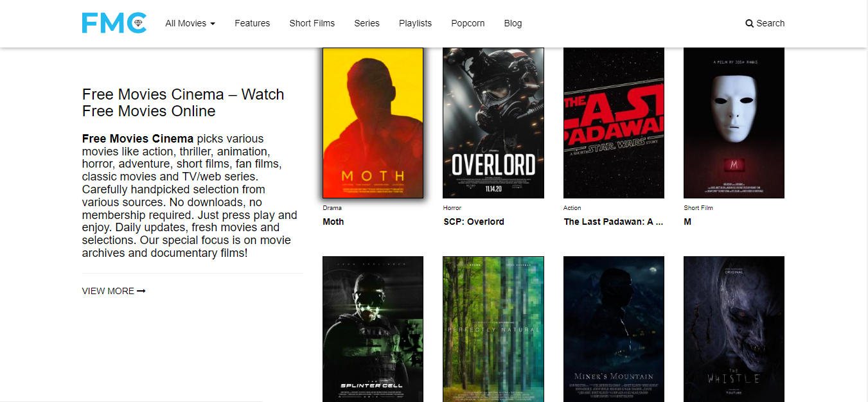Expand the All Movies dropdown
The height and width of the screenshot is (402, 868).
click(x=190, y=23)
